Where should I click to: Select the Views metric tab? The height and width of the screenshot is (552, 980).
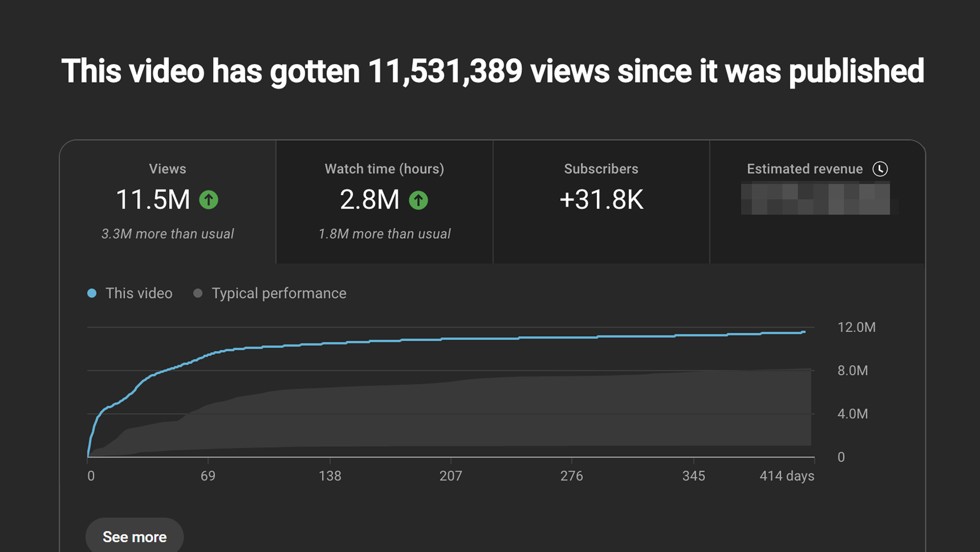168,202
